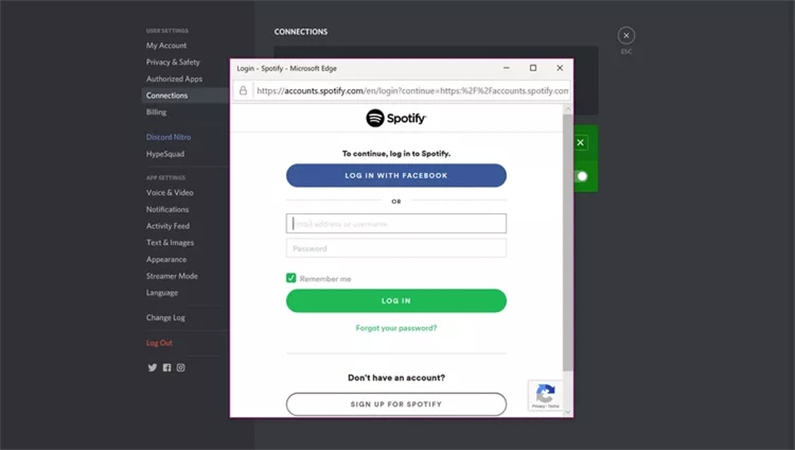Click Sign Up for Spotify button
The image size is (795, 450).
click(396, 404)
